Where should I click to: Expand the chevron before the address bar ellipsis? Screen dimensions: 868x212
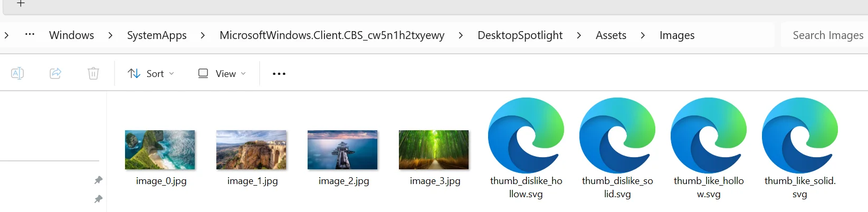pos(6,35)
